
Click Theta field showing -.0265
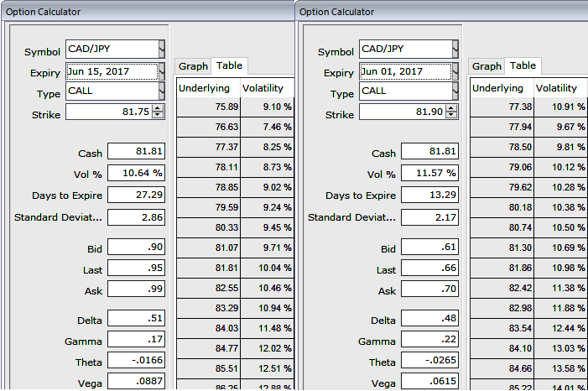click(x=429, y=360)
